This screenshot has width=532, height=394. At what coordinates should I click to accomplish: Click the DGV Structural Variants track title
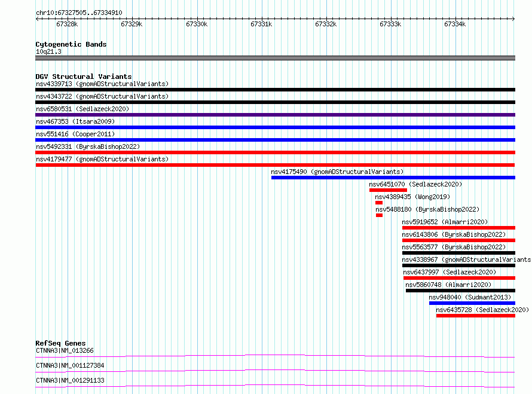click(x=84, y=77)
